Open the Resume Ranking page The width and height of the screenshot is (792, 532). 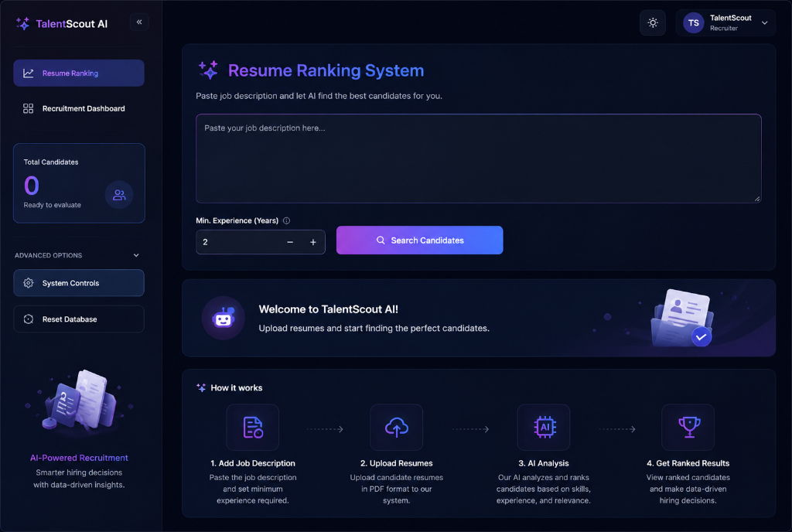(x=79, y=73)
